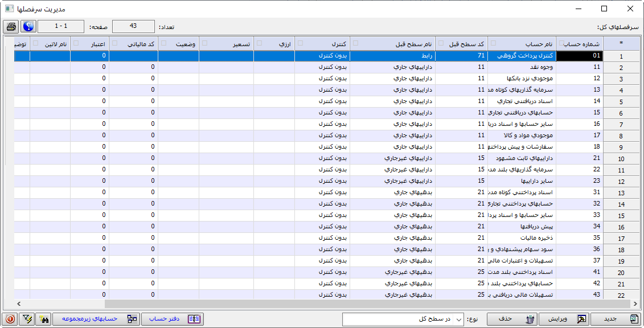Open حسابهای زیرمجموعه sub-accounts button
Viewport: 644px width, 328px height.
(96, 319)
